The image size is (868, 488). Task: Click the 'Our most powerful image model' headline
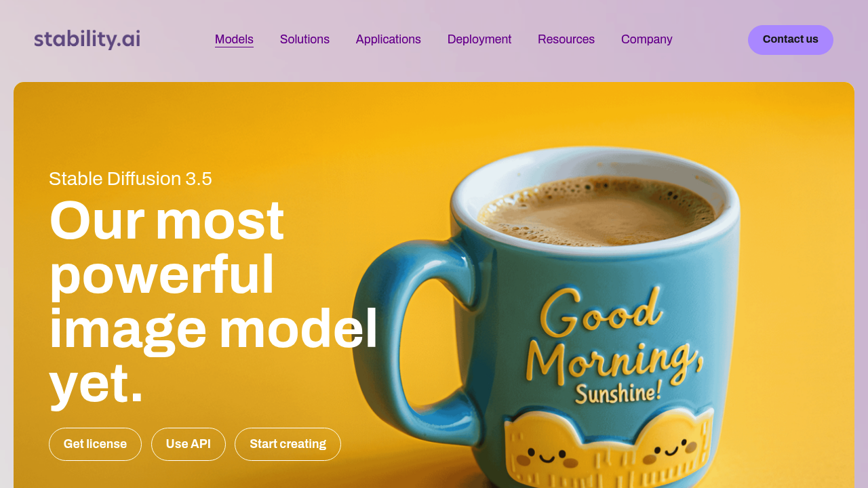[214, 302]
